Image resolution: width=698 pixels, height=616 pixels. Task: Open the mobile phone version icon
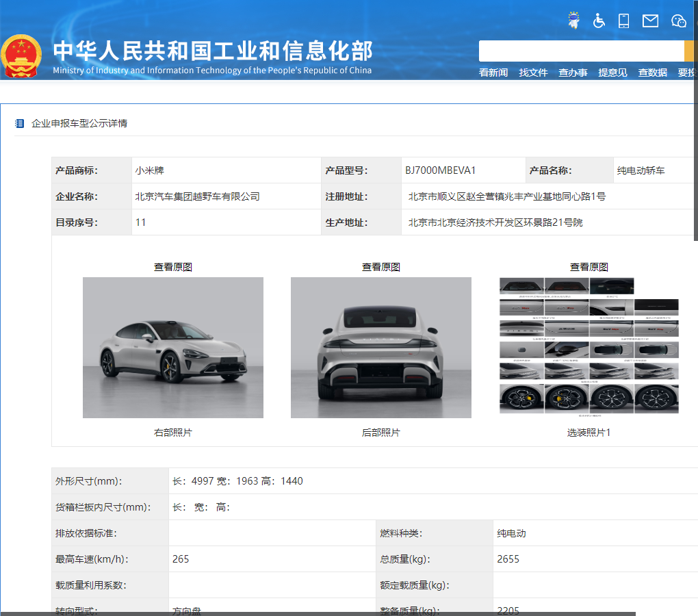tap(623, 21)
